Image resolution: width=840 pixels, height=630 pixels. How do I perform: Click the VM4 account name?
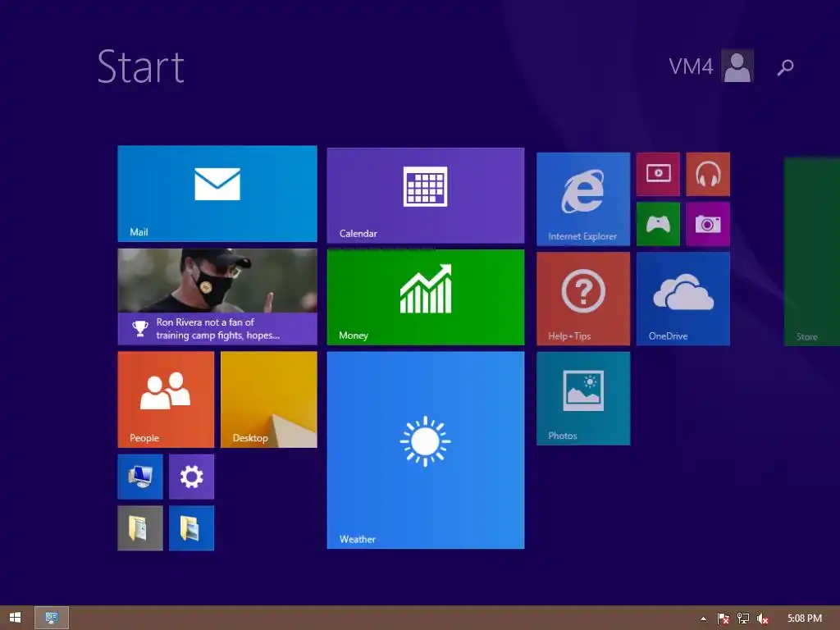pos(691,66)
